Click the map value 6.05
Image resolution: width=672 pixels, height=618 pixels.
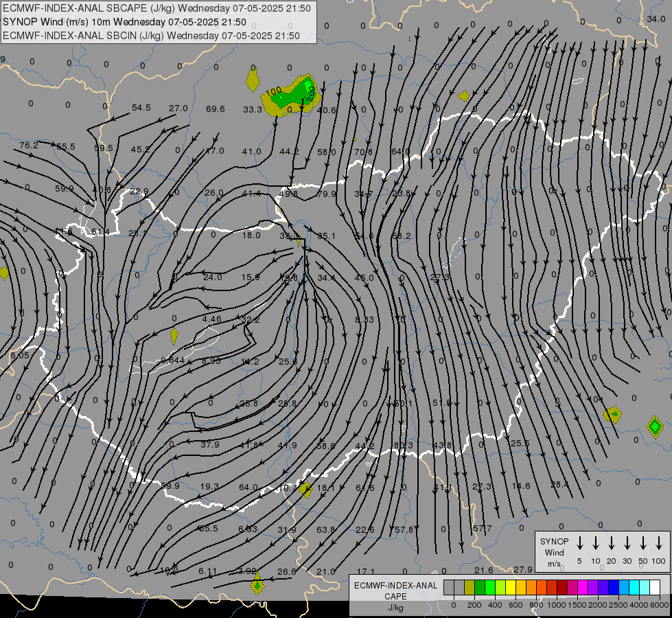pyautogui.click(x=20, y=355)
